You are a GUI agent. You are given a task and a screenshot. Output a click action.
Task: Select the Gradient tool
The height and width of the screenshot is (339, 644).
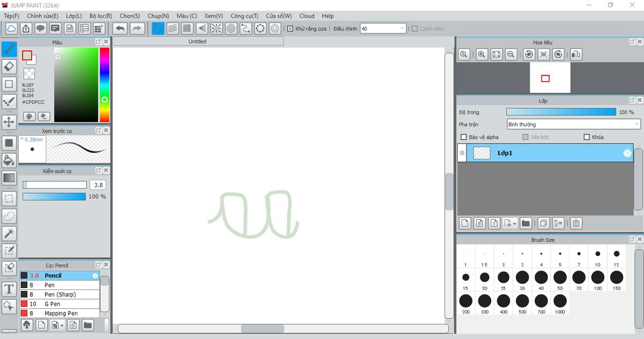coord(9,178)
